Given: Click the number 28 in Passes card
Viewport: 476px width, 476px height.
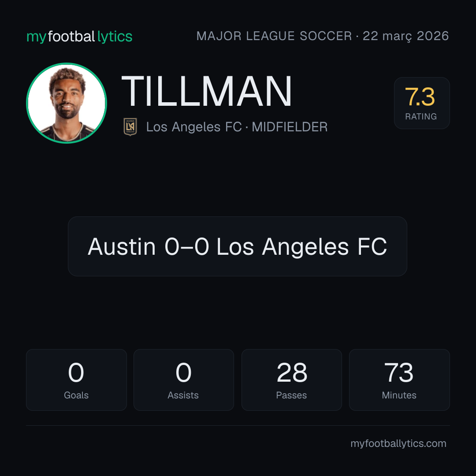Looking at the screenshot, I should [x=292, y=372].
